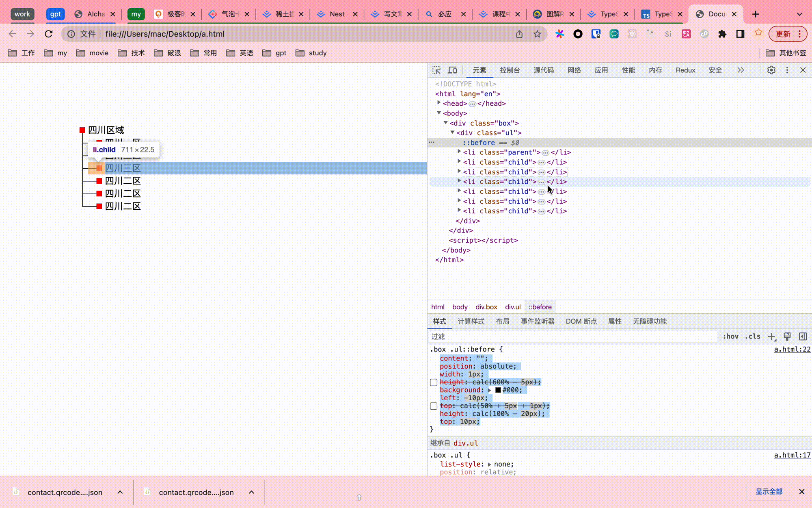The width and height of the screenshot is (812, 508).
Task: Toggle the device emulation toolbar
Action: 452,70
